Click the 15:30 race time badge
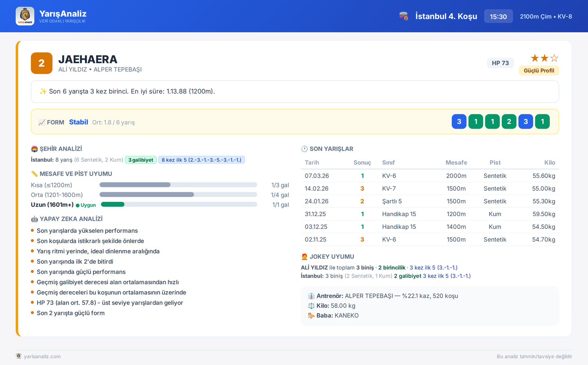Viewport: 588px width, 365px height. pos(498,17)
